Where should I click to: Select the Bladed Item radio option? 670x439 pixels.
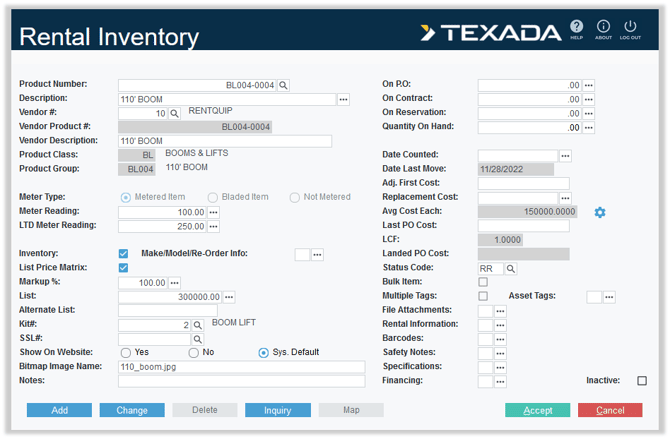213,198
